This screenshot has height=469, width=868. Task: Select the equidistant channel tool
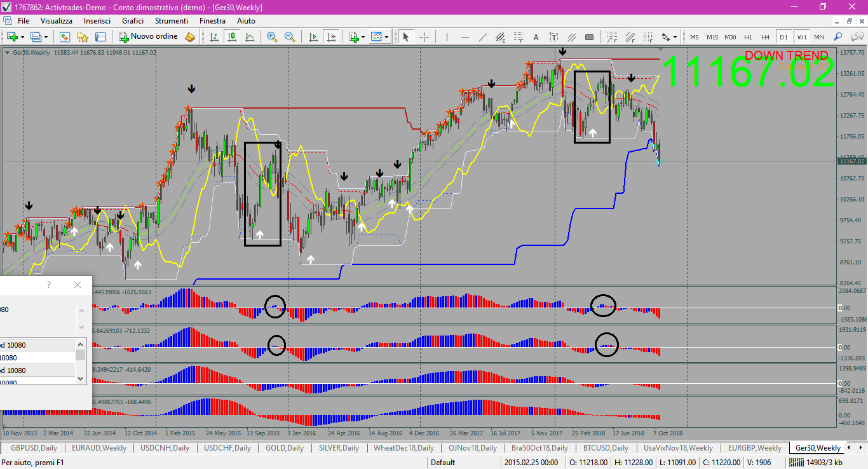point(500,37)
